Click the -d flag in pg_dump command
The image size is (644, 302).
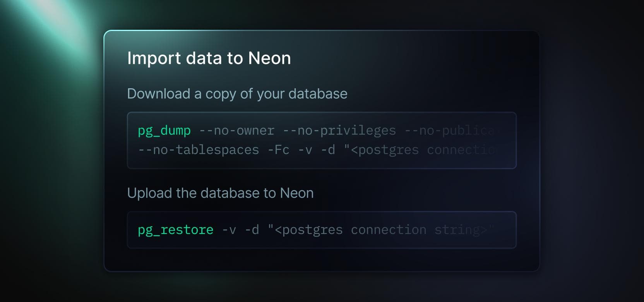pos(328,150)
